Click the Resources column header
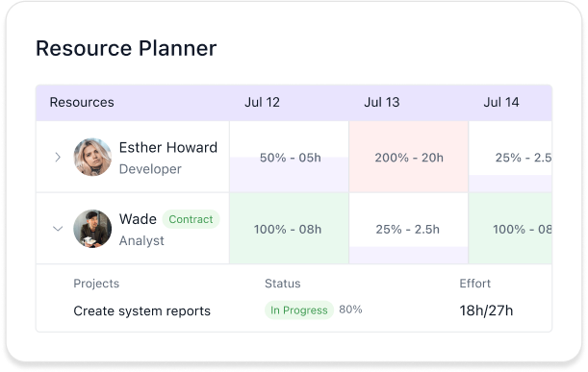 (x=82, y=102)
